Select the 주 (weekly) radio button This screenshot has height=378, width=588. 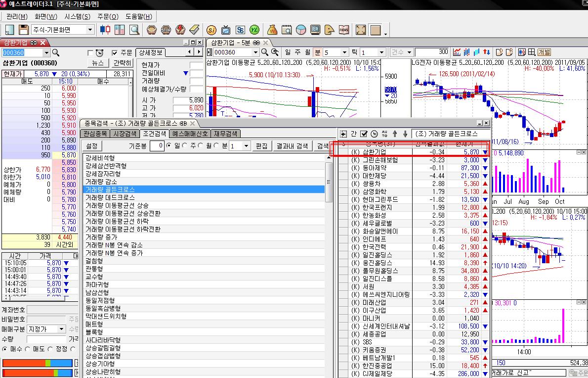(x=185, y=146)
